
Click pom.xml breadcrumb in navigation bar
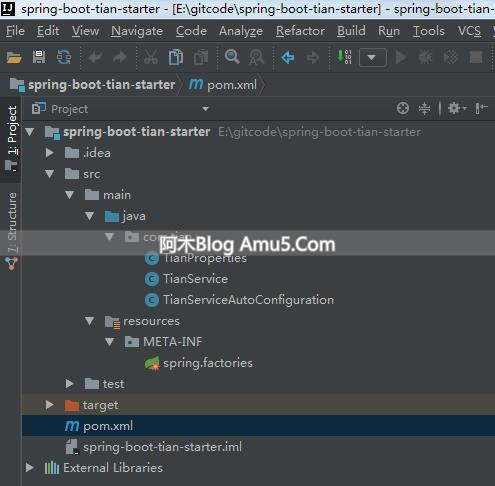[223, 85]
